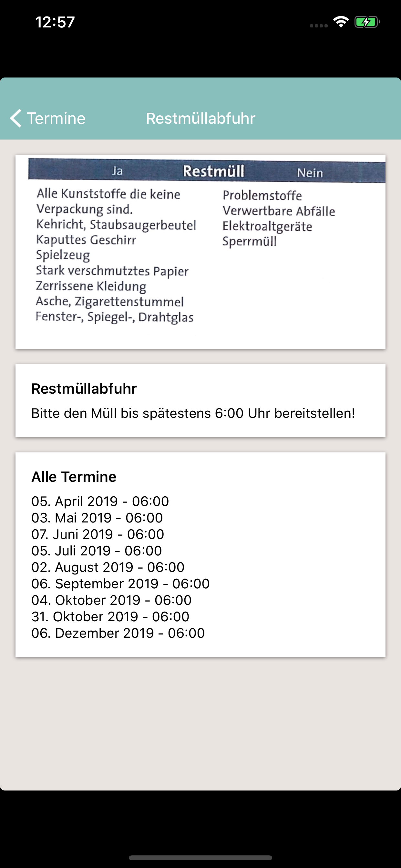Select the 06. September 2019 date

(121, 584)
